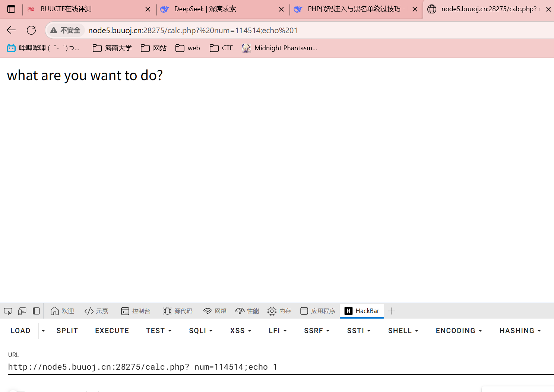This screenshot has width=554, height=392.
Task: Select the inspect element picker icon
Action: (x=8, y=311)
